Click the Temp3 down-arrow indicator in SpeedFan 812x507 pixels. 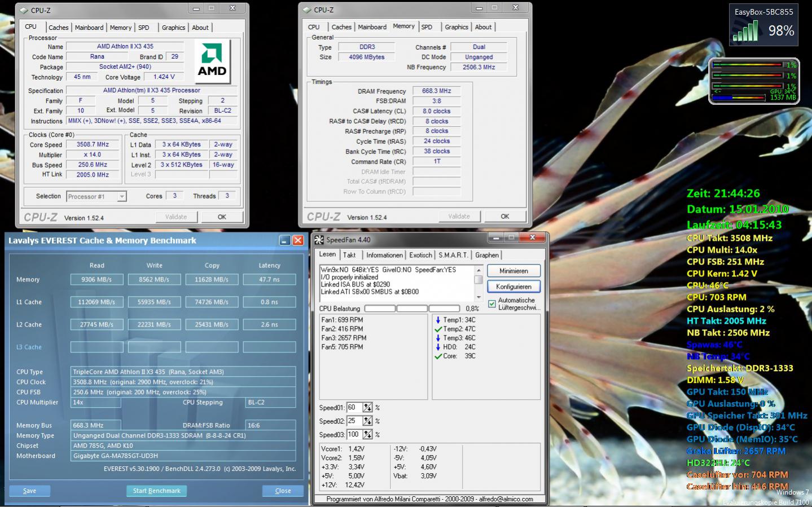438,338
